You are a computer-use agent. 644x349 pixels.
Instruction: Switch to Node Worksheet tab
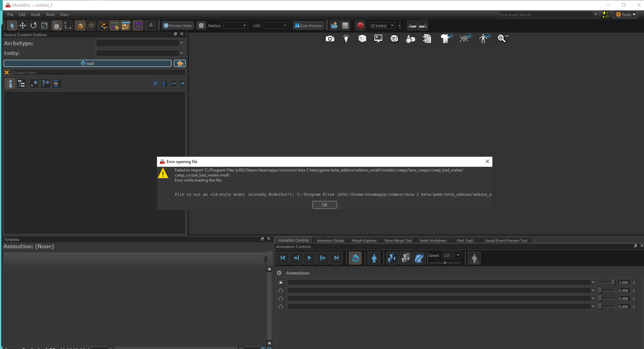coord(433,241)
